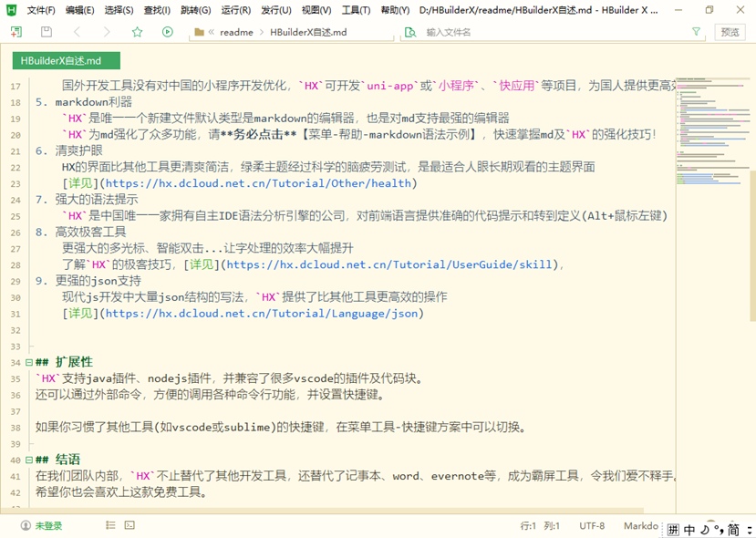Click the heading text 结语
This screenshot has height=538, width=756.
[68, 460]
